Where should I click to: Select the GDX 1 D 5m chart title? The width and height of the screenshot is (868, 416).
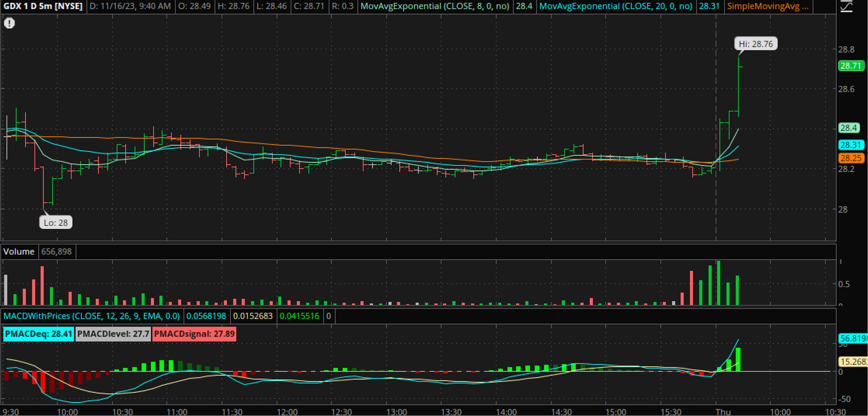pyautogui.click(x=43, y=7)
